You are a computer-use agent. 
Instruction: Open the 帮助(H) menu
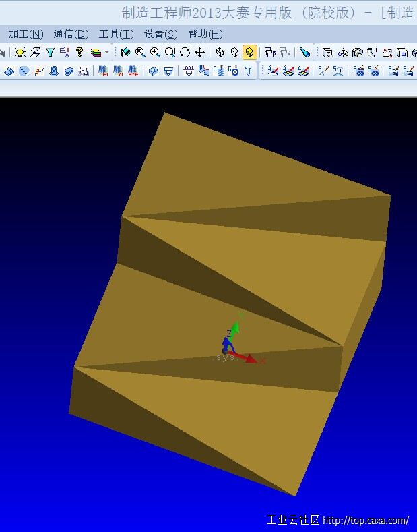coord(205,34)
